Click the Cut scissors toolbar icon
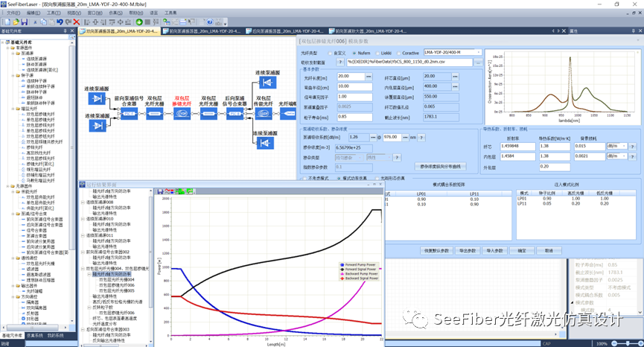This screenshot has height=347, width=644. (x=35, y=22)
